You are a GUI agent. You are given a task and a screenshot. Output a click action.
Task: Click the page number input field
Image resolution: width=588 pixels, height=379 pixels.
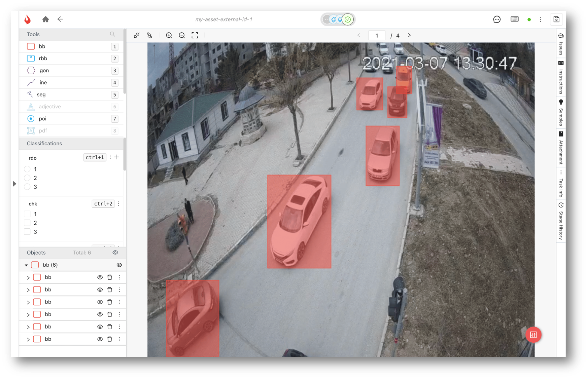click(377, 35)
